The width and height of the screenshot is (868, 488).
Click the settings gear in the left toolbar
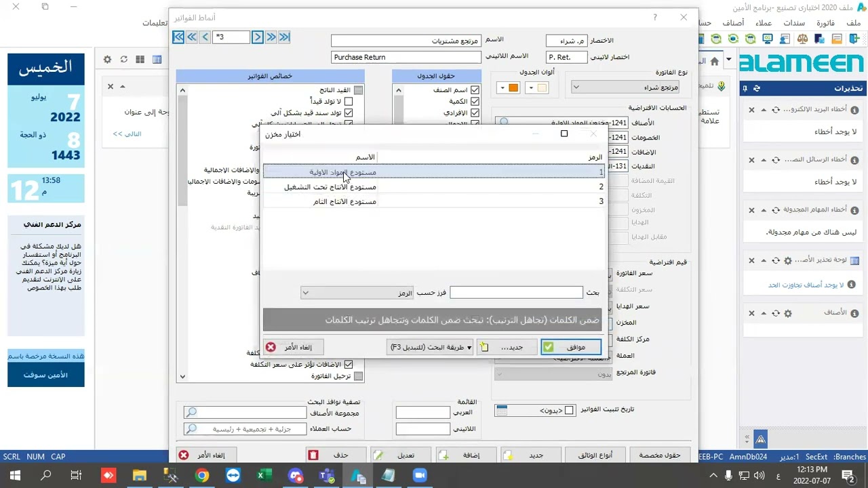pos(107,60)
